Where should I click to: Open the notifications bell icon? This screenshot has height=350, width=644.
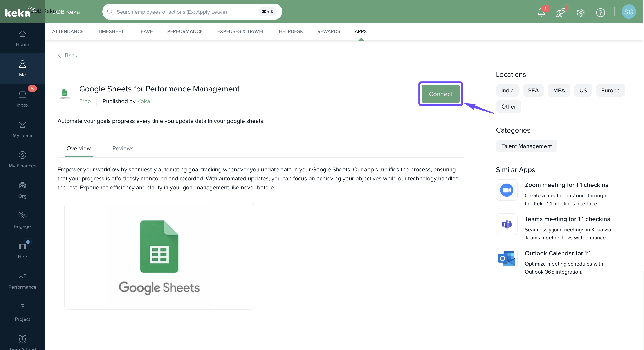click(541, 12)
